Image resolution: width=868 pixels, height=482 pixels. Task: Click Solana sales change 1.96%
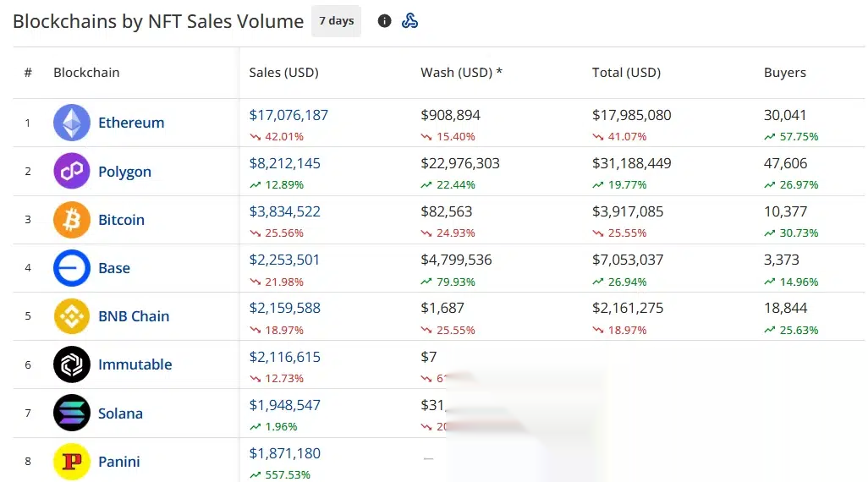tap(273, 427)
